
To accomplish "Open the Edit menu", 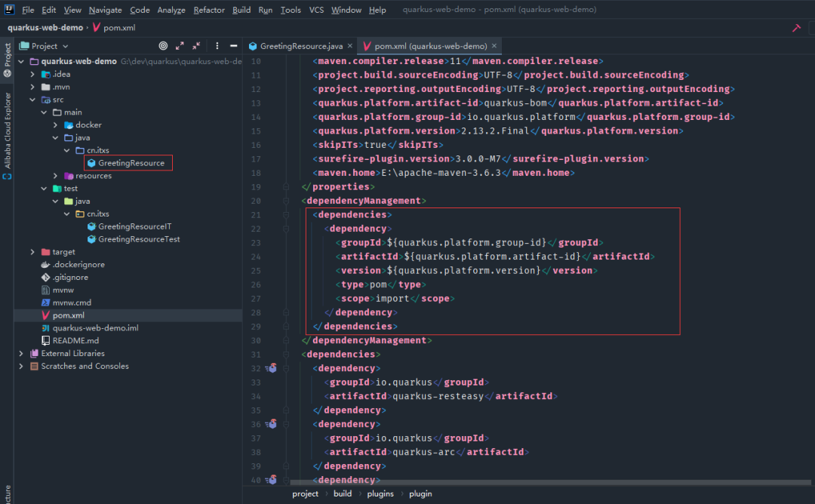I will pos(49,10).
